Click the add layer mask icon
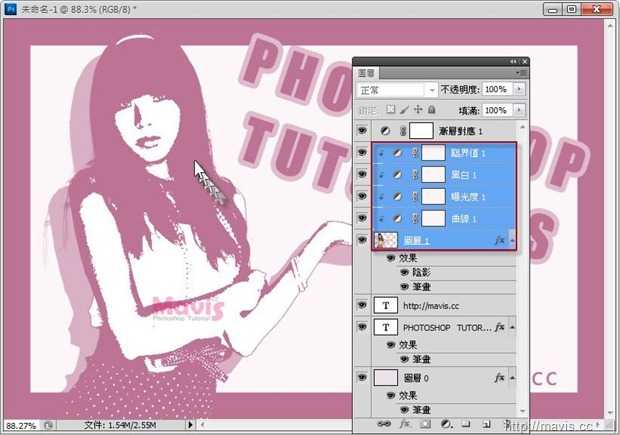The width and height of the screenshot is (620, 435). (x=425, y=424)
